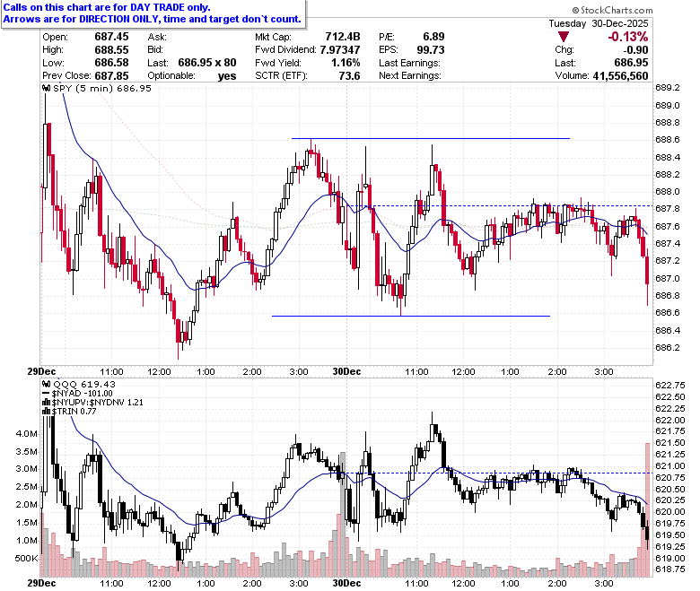Click the 'SPY (5 min) 686.95' chart title
700x591 pixels.
click(x=102, y=88)
